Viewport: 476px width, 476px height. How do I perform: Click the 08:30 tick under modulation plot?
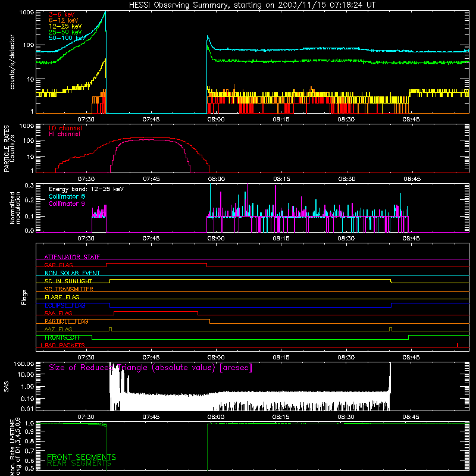[346, 239]
